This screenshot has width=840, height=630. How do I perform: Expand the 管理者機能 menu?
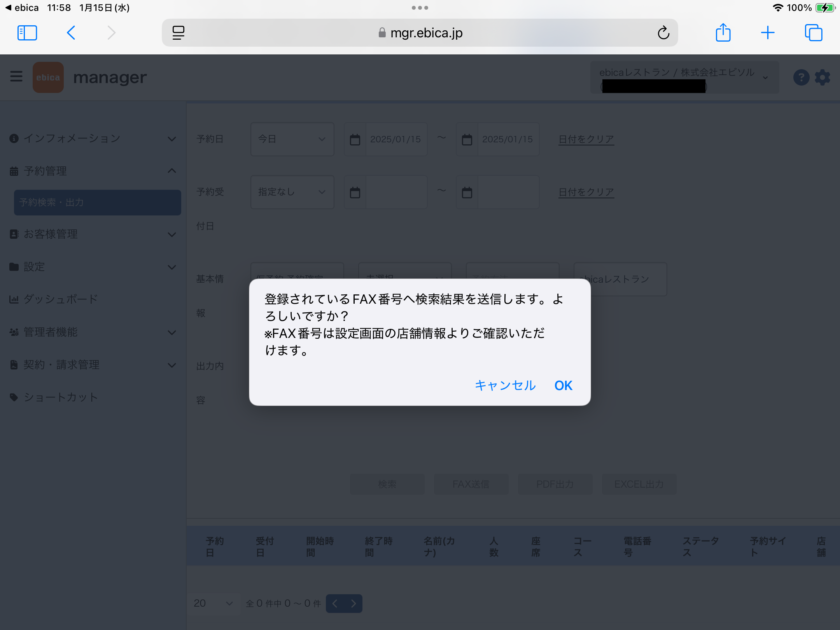(x=93, y=332)
